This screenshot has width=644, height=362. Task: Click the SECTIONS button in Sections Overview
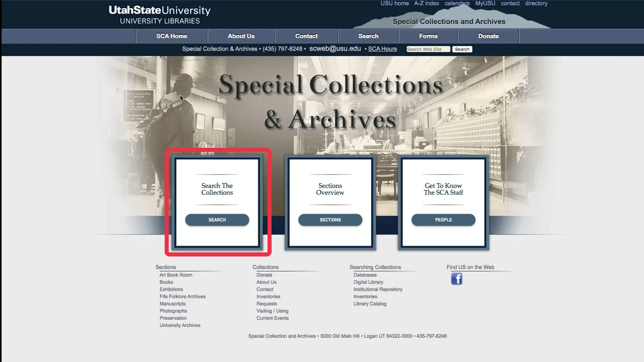(330, 220)
